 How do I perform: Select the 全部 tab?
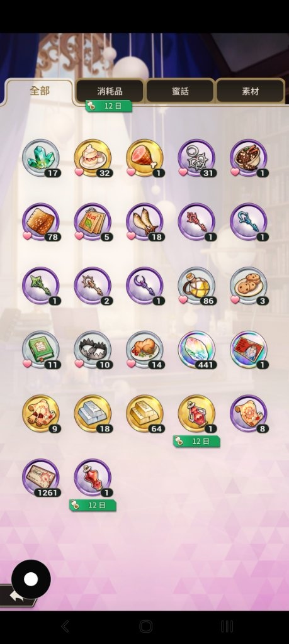click(40, 91)
